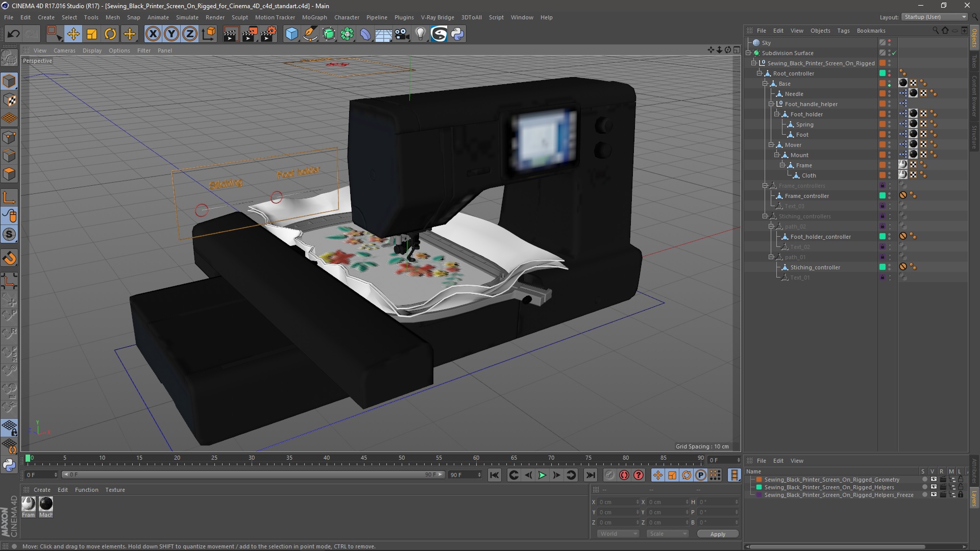Click the Camera object icon
The image size is (980, 551).
coord(402,34)
